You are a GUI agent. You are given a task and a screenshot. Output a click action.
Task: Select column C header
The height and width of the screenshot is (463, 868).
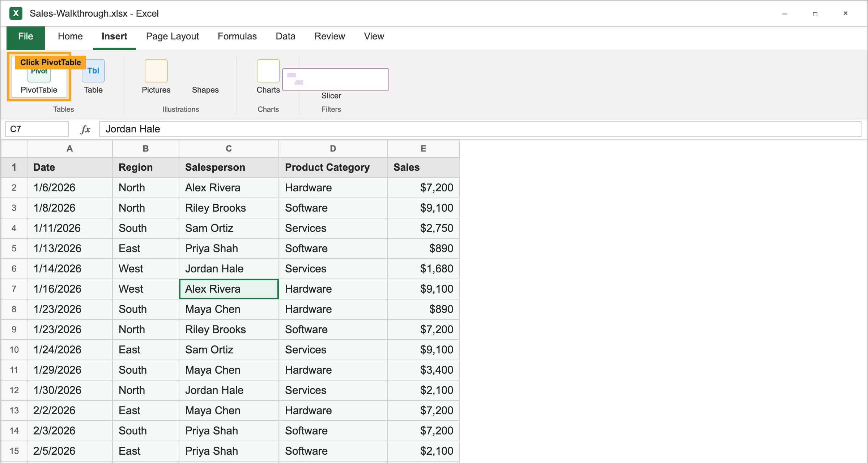pos(229,149)
